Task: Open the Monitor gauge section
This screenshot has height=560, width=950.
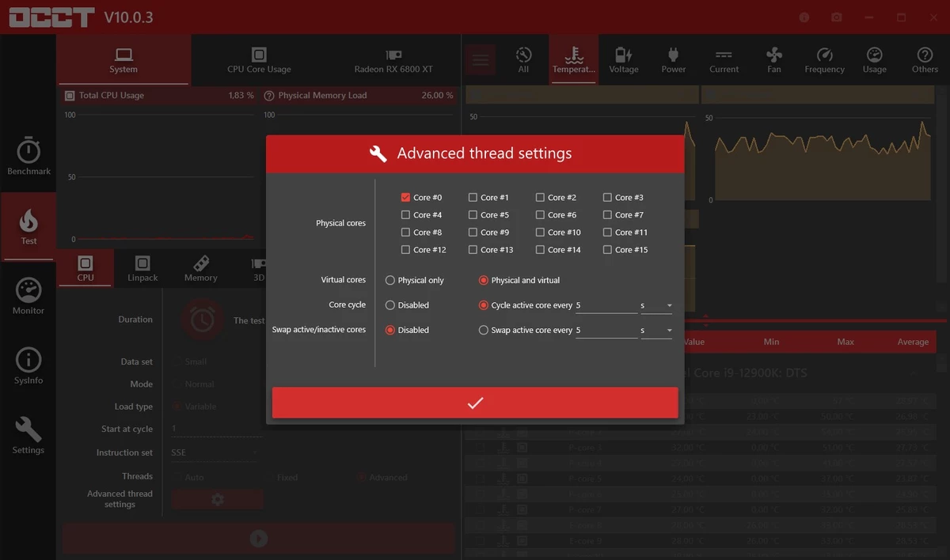Action: click(x=28, y=296)
